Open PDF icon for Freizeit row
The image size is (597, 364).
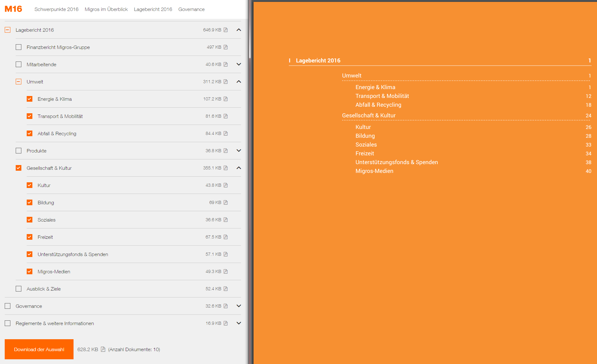[226, 237]
